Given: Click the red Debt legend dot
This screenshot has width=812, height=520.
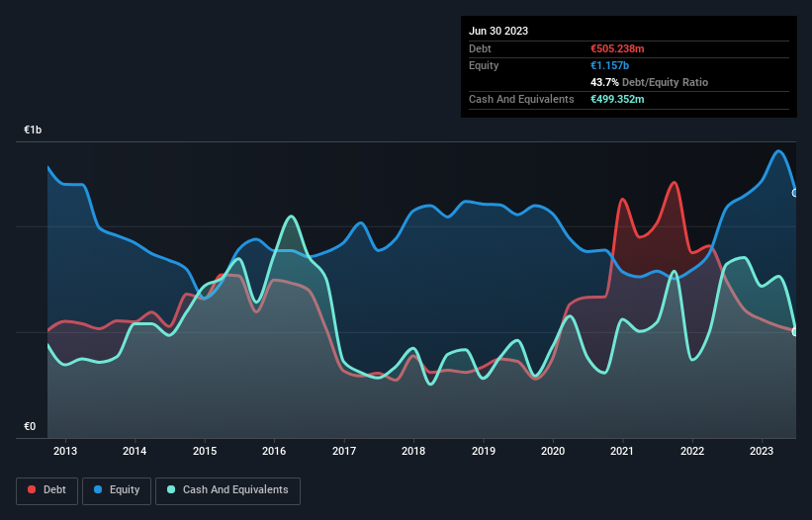Looking at the screenshot, I should tap(32, 489).
